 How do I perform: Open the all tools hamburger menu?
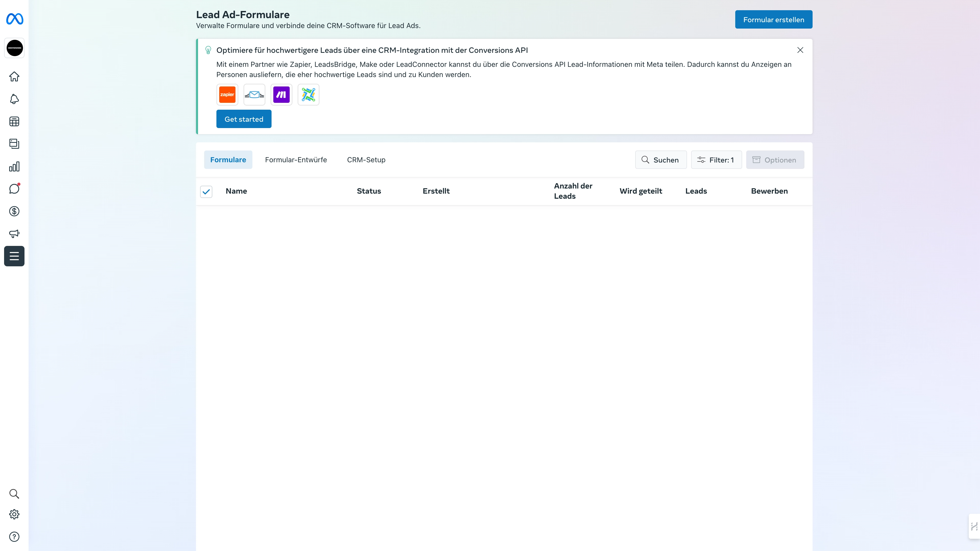point(15,256)
